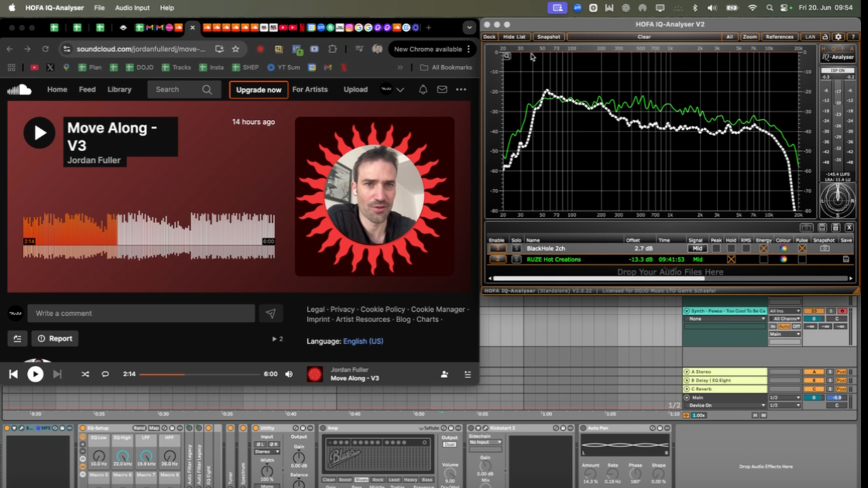This screenshot has height=488, width=868.
Task: Open user avatar dropdown chevron
Action: point(400,89)
